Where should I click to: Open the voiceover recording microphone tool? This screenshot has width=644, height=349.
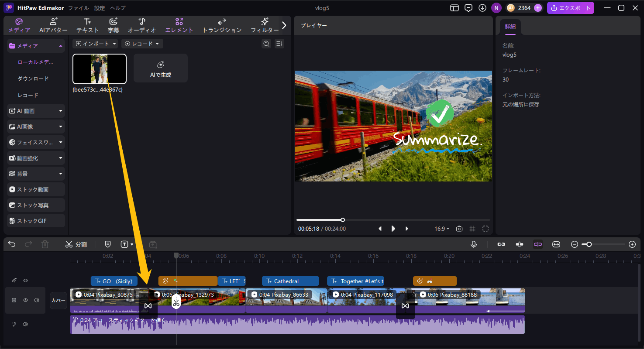click(x=474, y=244)
